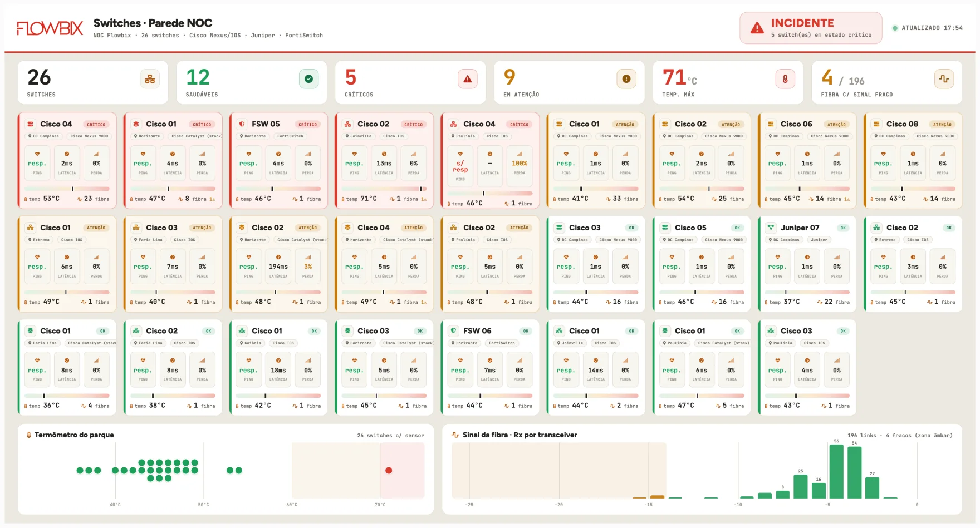Click the Flowbix logo
The width and height of the screenshot is (980, 528).
(x=50, y=28)
